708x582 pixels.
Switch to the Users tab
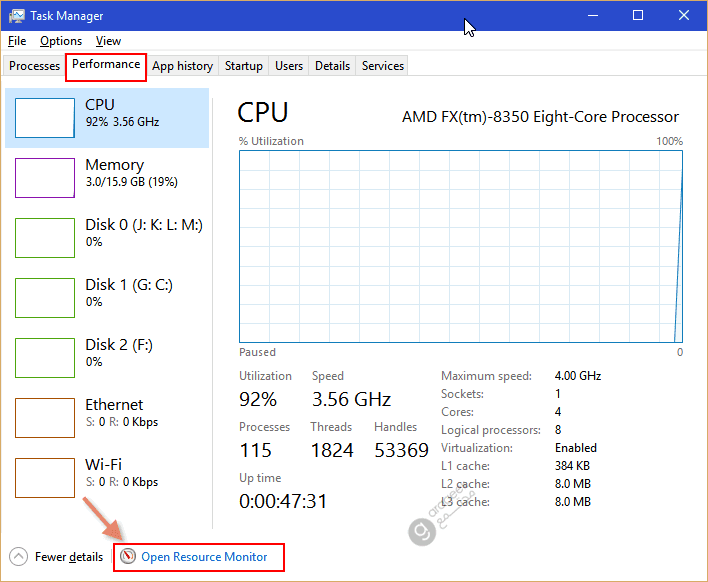pos(289,66)
